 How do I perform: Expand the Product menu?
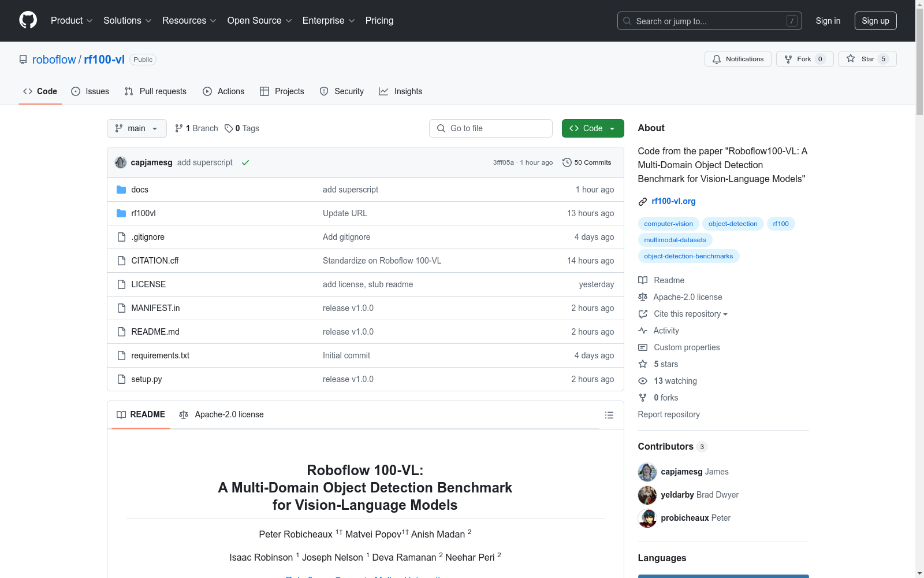[72, 21]
